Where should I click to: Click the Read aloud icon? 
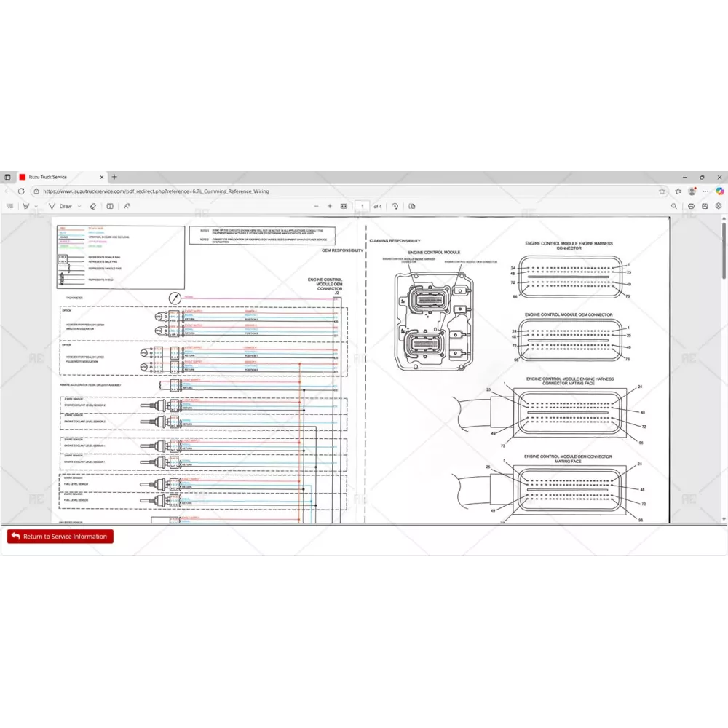tap(127, 206)
